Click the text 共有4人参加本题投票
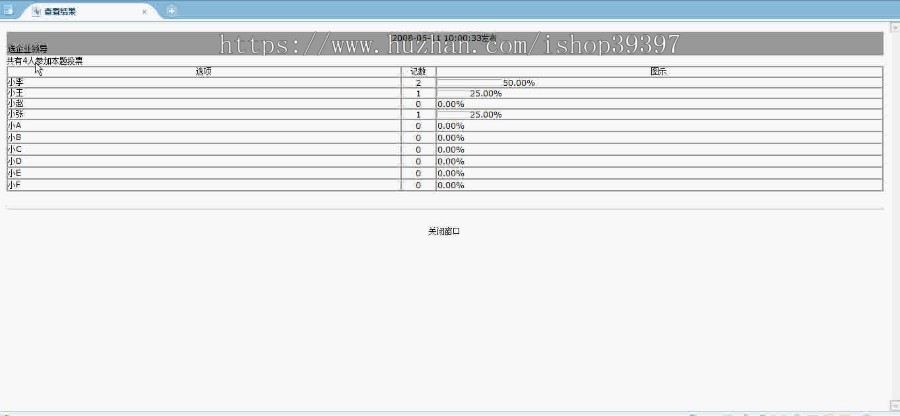The width and height of the screenshot is (900, 416). click(x=44, y=61)
